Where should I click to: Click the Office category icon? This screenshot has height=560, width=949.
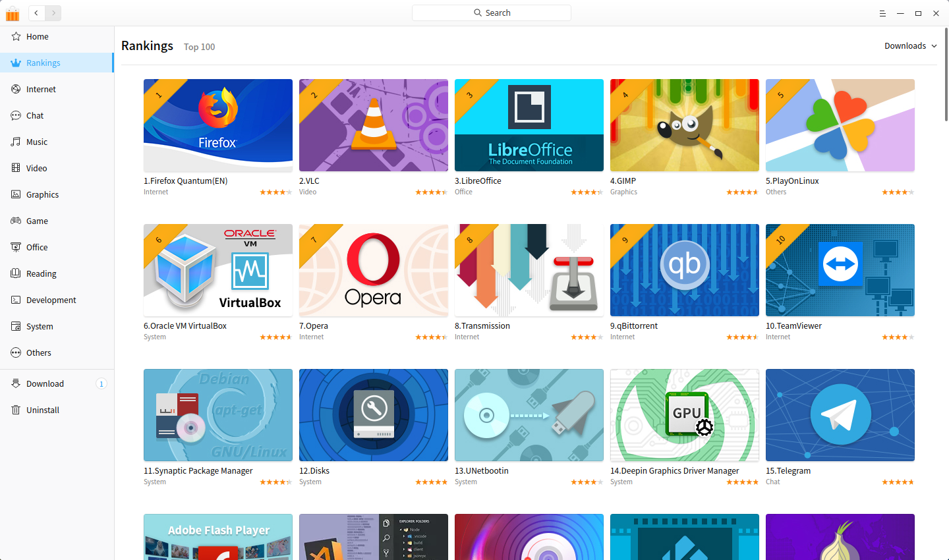tap(16, 247)
